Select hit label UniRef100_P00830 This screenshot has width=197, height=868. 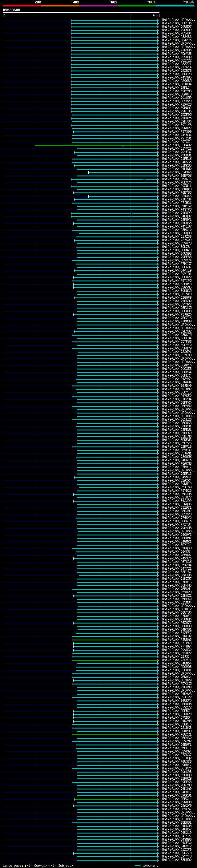pos(176,650)
